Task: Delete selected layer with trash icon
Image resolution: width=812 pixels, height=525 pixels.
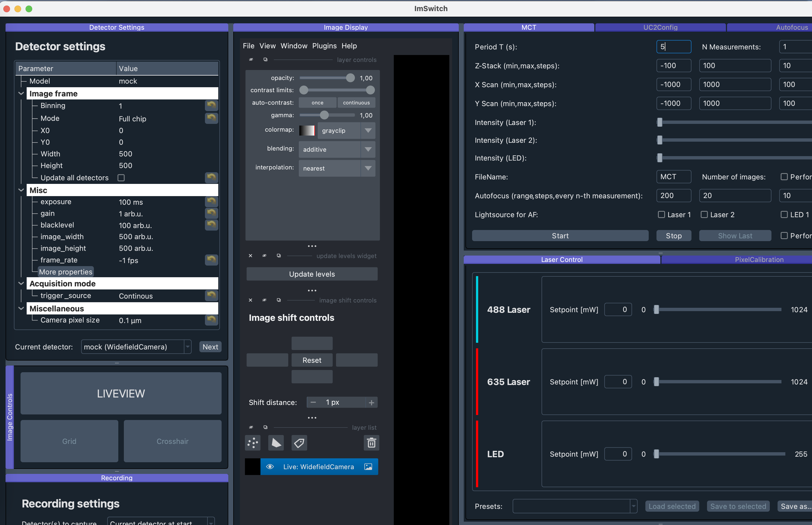Action: [x=371, y=443]
